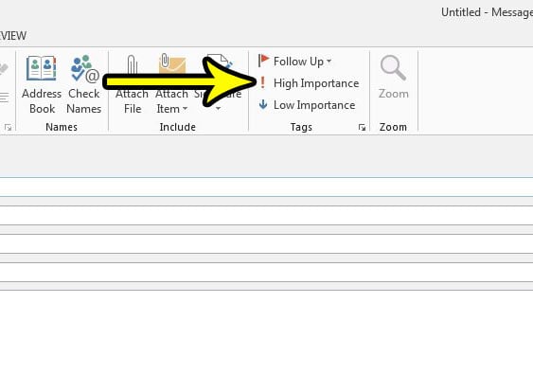
Task: Click the second header address field
Action: click(267, 216)
